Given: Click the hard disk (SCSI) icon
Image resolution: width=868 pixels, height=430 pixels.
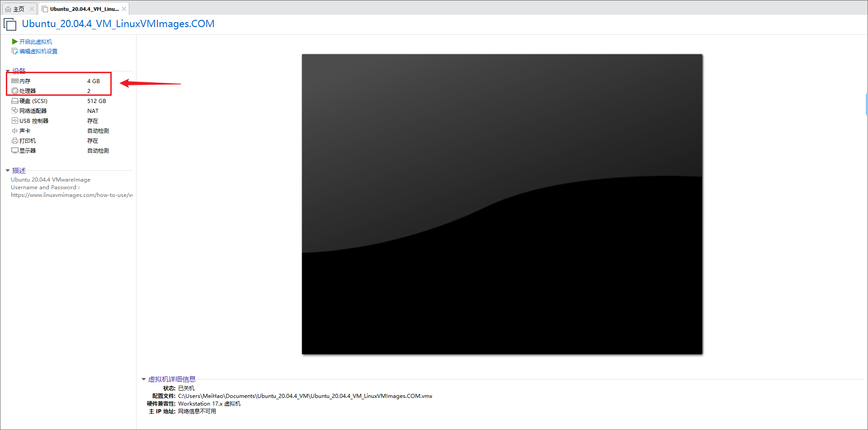Looking at the screenshot, I should pos(14,101).
